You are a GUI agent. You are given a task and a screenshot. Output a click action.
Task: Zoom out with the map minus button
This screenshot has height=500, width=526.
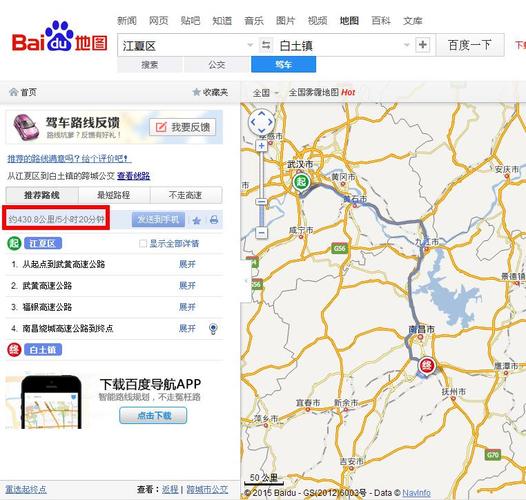click(x=262, y=232)
